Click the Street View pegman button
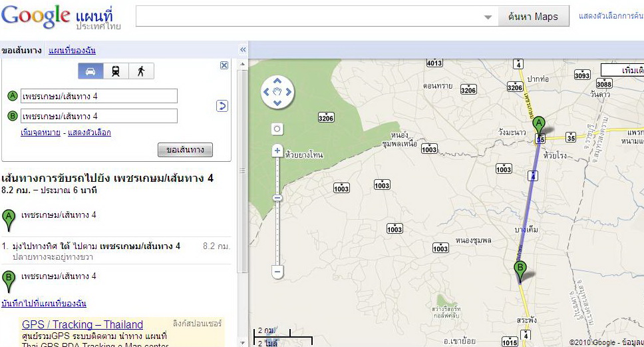Screen dimensions: 644x347 coord(277,129)
